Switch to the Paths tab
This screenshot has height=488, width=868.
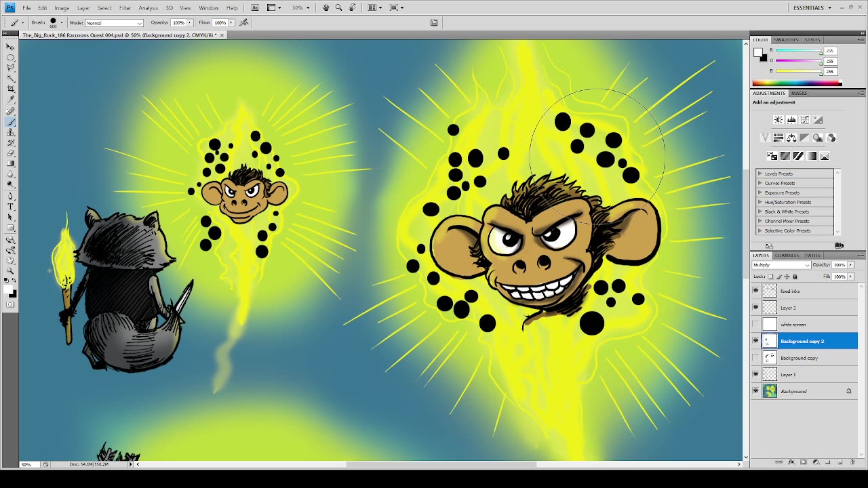coord(813,256)
